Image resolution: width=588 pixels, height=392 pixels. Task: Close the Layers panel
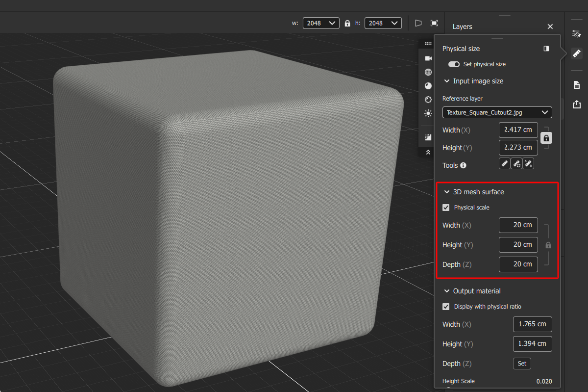(x=550, y=26)
